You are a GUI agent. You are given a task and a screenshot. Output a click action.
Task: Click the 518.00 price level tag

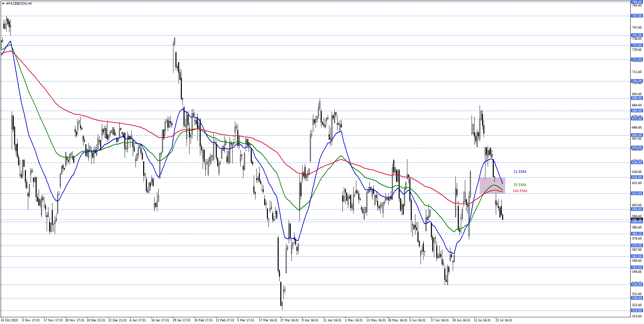pyautogui.click(x=637, y=311)
